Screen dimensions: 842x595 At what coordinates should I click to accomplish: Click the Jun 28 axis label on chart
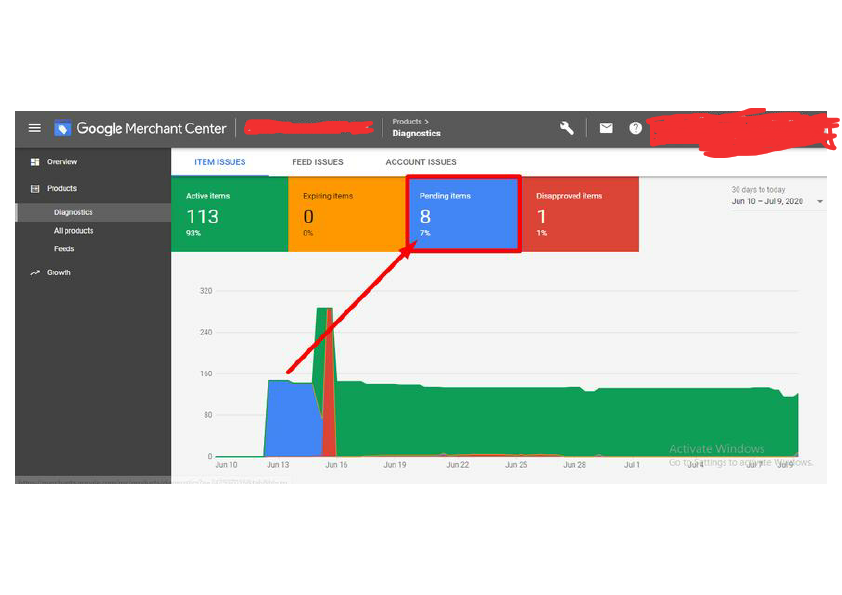(574, 465)
